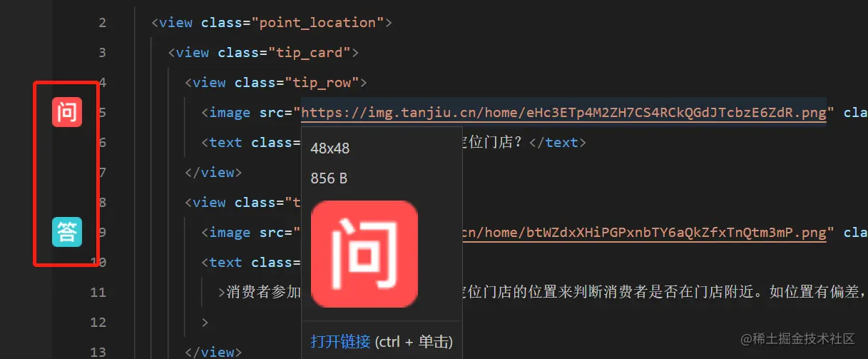Click the 48x48 dimension text in tooltip
This screenshot has width=868, height=359.
330,148
